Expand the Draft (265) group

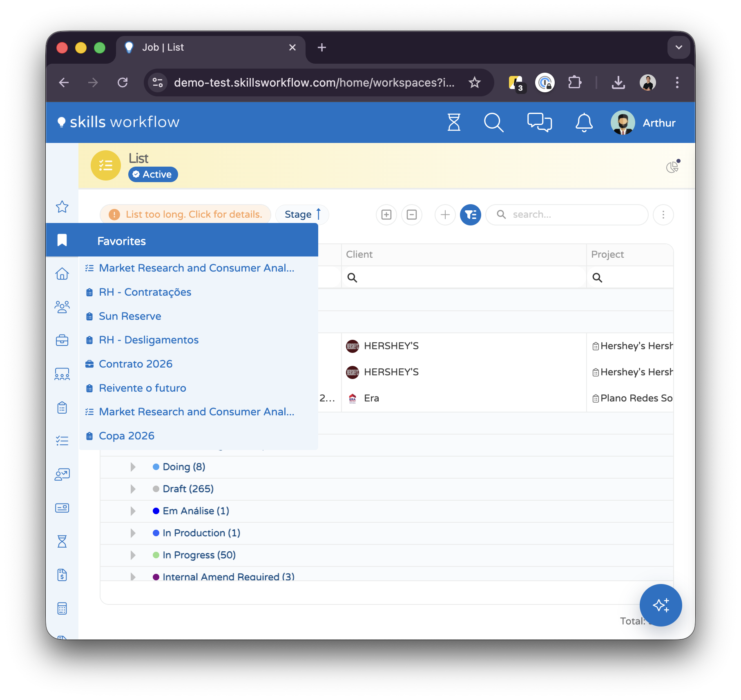pos(133,489)
